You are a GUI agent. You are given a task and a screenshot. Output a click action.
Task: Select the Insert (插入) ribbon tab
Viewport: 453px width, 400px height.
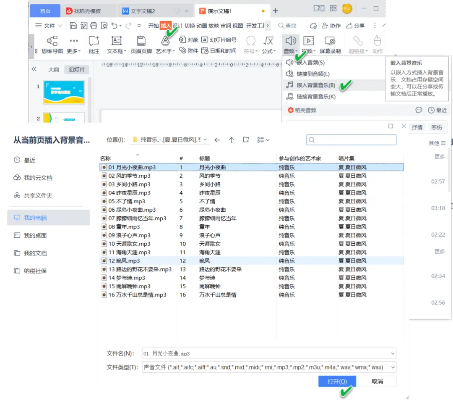point(165,25)
